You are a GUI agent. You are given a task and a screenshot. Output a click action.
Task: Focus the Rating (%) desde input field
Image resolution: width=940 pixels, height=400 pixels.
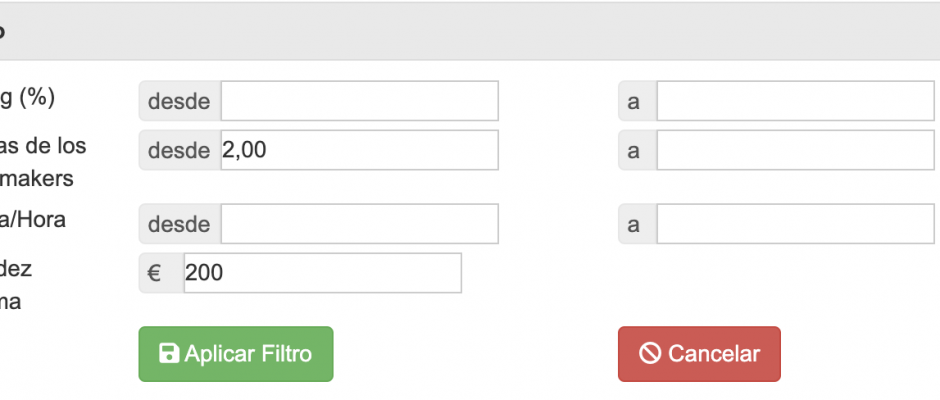360,101
